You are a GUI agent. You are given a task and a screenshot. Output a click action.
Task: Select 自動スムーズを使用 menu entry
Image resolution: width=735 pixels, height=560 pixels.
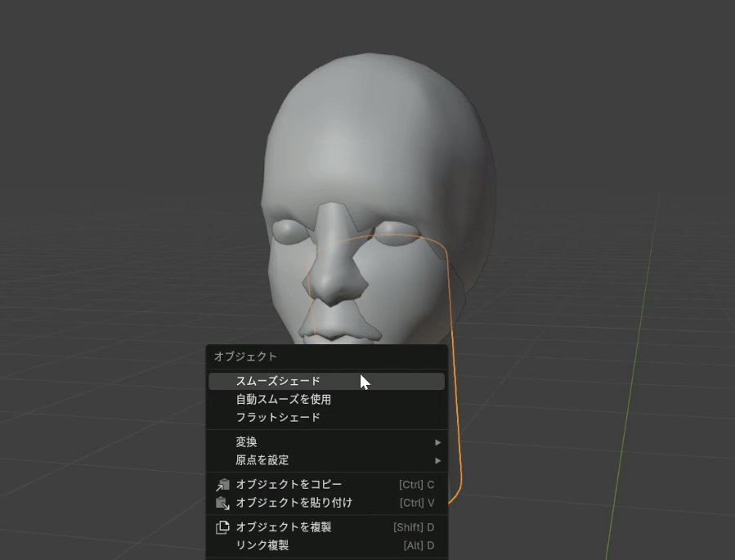[326, 399]
